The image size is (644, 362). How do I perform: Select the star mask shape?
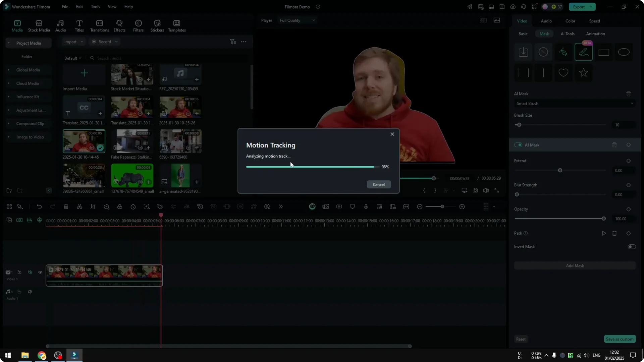pyautogui.click(x=583, y=73)
